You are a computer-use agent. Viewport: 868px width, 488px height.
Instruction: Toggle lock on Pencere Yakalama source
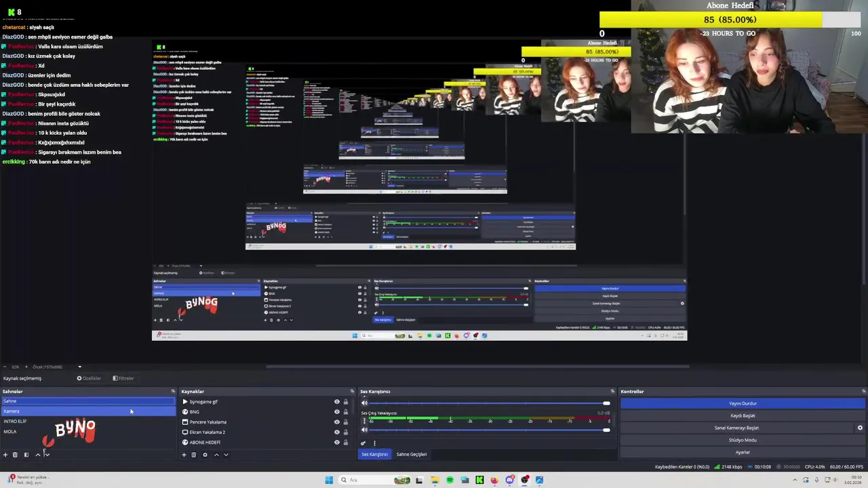345,422
